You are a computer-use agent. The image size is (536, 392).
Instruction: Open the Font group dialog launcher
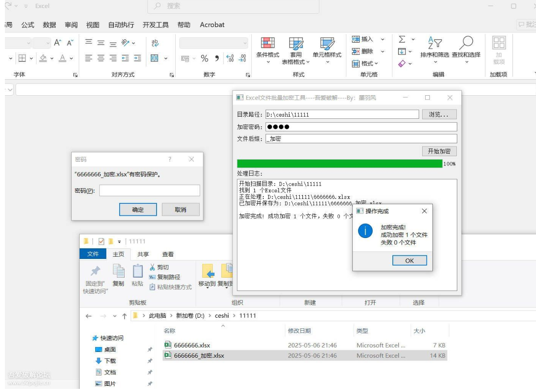point(75,75)
